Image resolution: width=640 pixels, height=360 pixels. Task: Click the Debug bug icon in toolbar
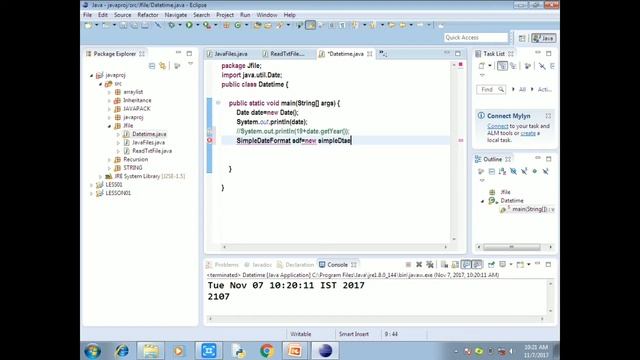pos(171,25)
